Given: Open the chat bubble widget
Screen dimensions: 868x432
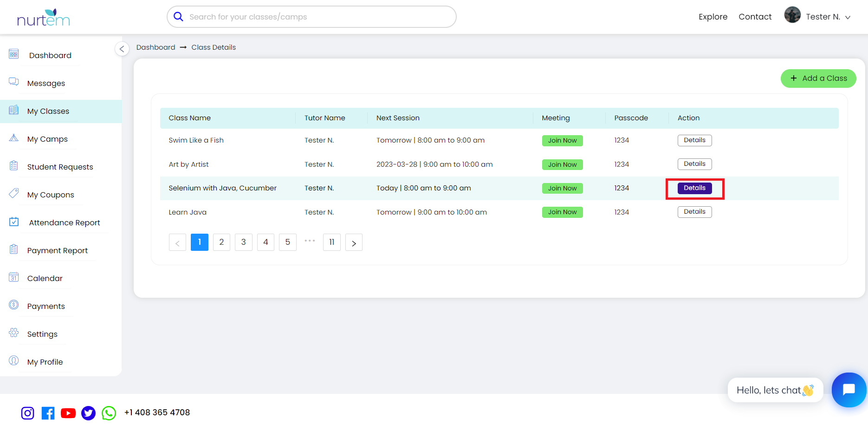Looking at the screenshot, I should tap(849, 390).
